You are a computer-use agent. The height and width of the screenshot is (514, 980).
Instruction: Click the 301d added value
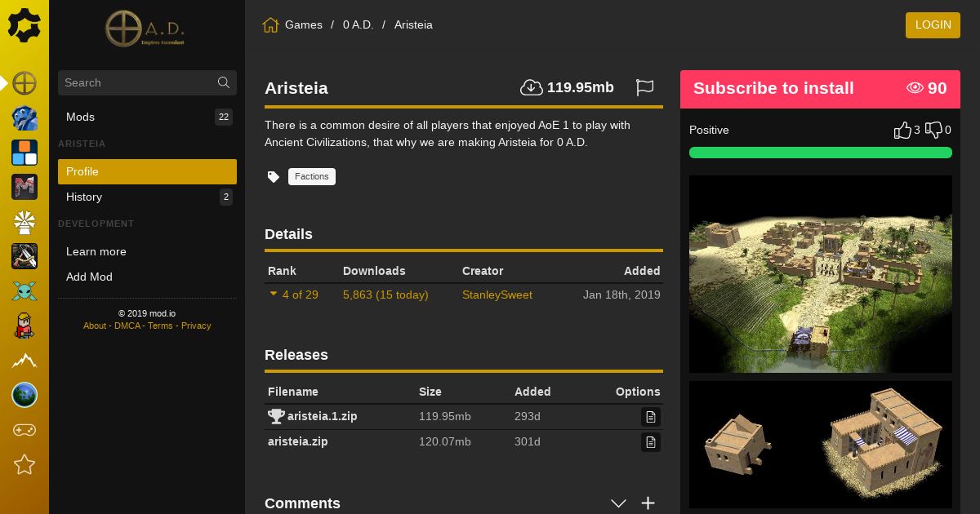pyautogui.click(x=528, y=441)
